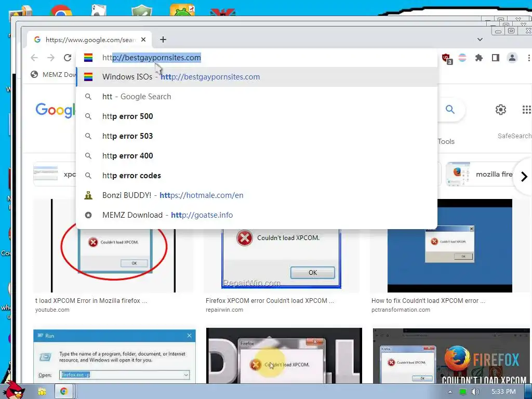Click the browser back arrow
The image size is (532, 399).
(34, 58)
